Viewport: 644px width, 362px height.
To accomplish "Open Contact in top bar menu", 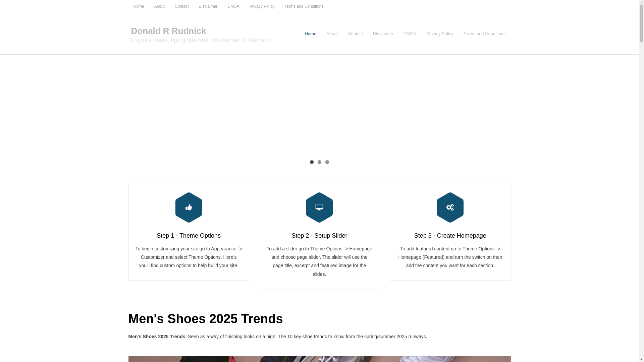I will (181, 6).
